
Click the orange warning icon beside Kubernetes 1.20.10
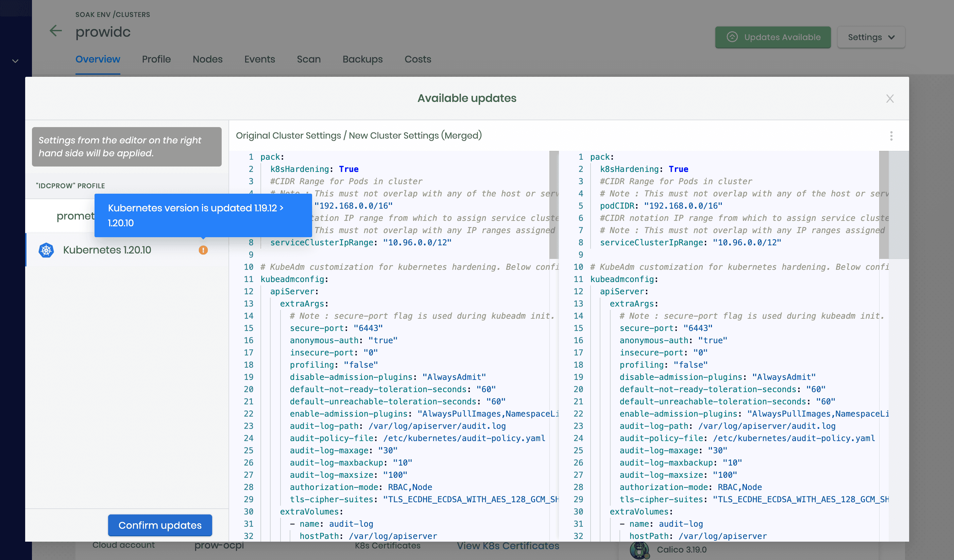pyautogui.click(x=203, y=250)
